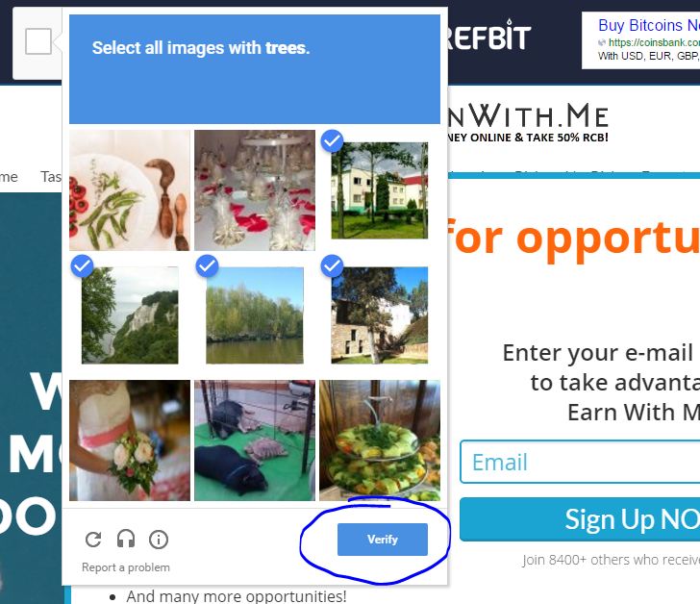Open the Buy Bitcoins ad link
The height and width of the screenshot is (604, 700).
(649, 25)
